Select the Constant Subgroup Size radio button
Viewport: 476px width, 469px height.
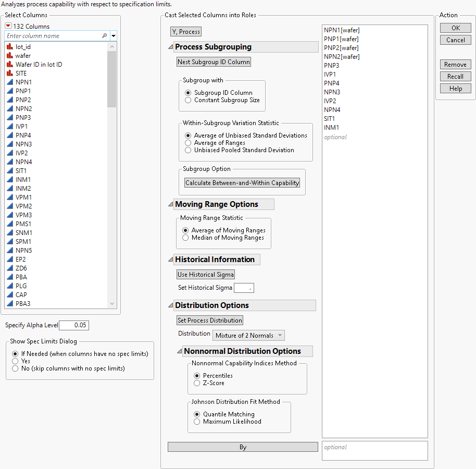[189, 99]
